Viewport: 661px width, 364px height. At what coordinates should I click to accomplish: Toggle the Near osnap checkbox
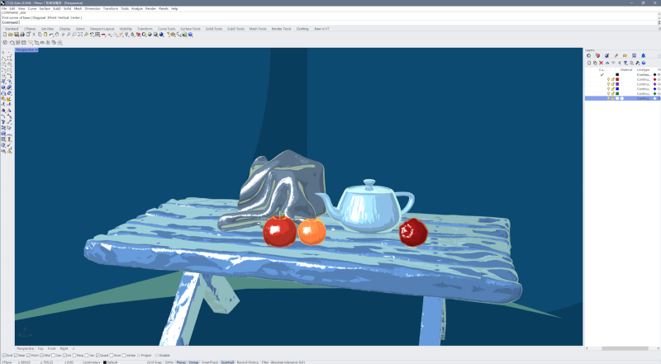[16, 355]
